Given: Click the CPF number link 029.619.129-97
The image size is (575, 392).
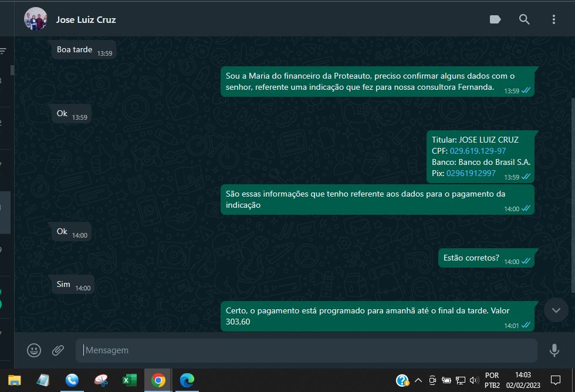Looking at the screenshot, I should pos(478,151).
